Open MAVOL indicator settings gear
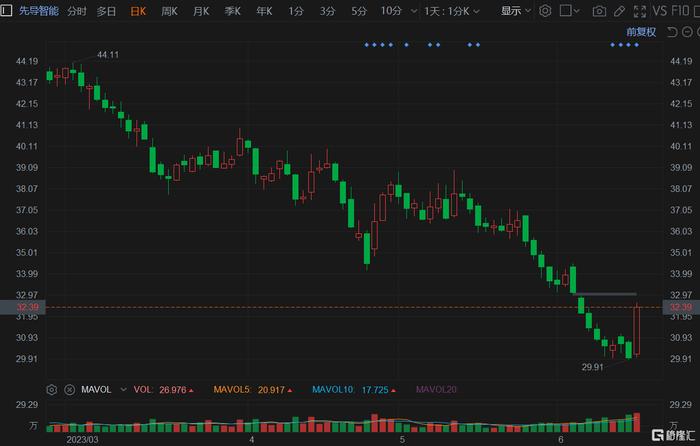The width and height of the screenshot is (700, 446). pos(52,390)
